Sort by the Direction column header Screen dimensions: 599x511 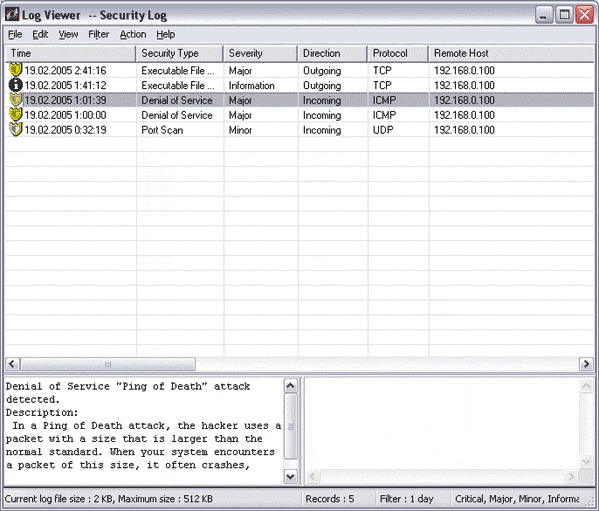click(x=332, y=53)
